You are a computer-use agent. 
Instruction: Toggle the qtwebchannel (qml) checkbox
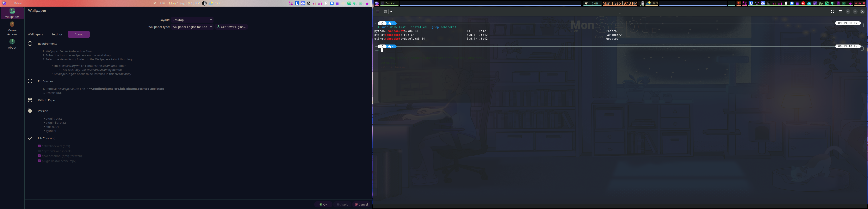pyautogui.click(x=39, y=156)
